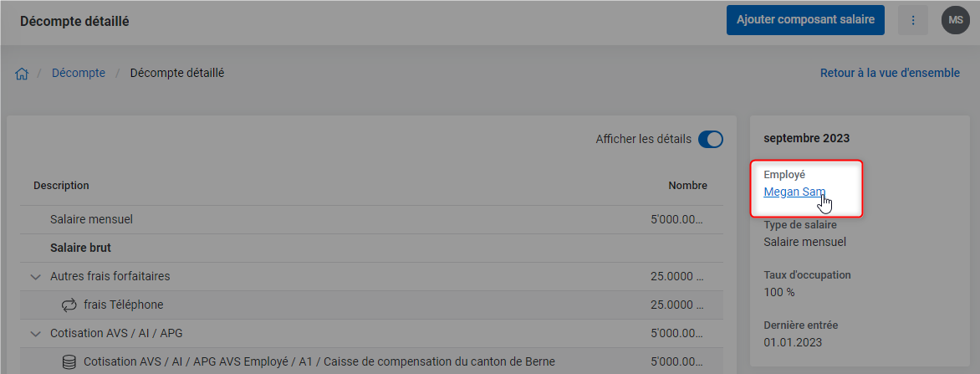
Task: Click the Description column header
Action: (61, 186)
